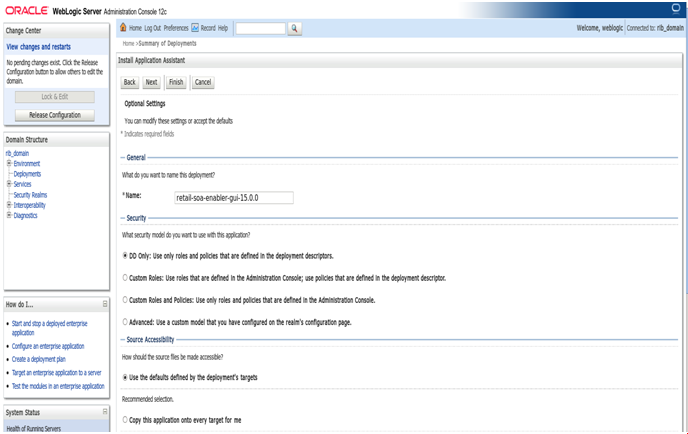Viewport: 688px width, 434px height.
Task: Open Test the modules in an enterprise application
Action: [x=58, y=386]
